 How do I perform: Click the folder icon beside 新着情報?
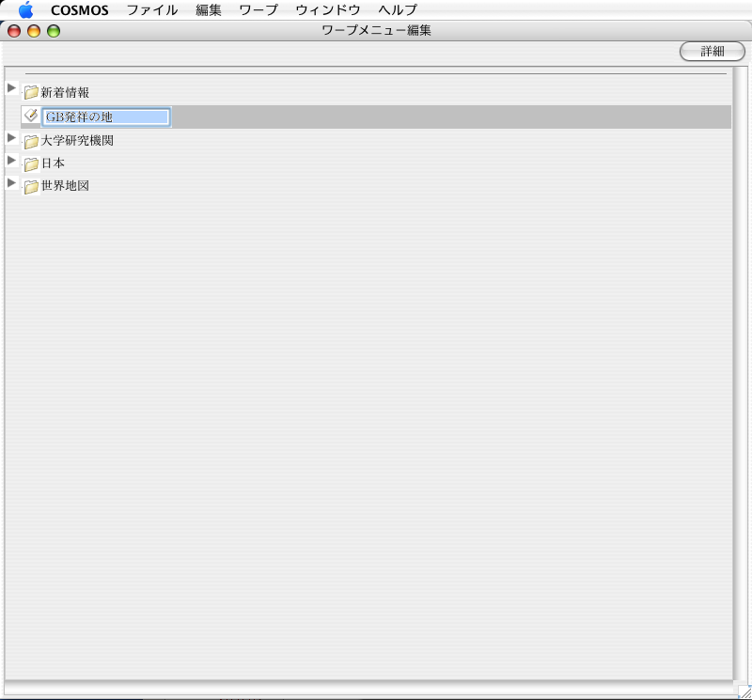click(31, 92)
